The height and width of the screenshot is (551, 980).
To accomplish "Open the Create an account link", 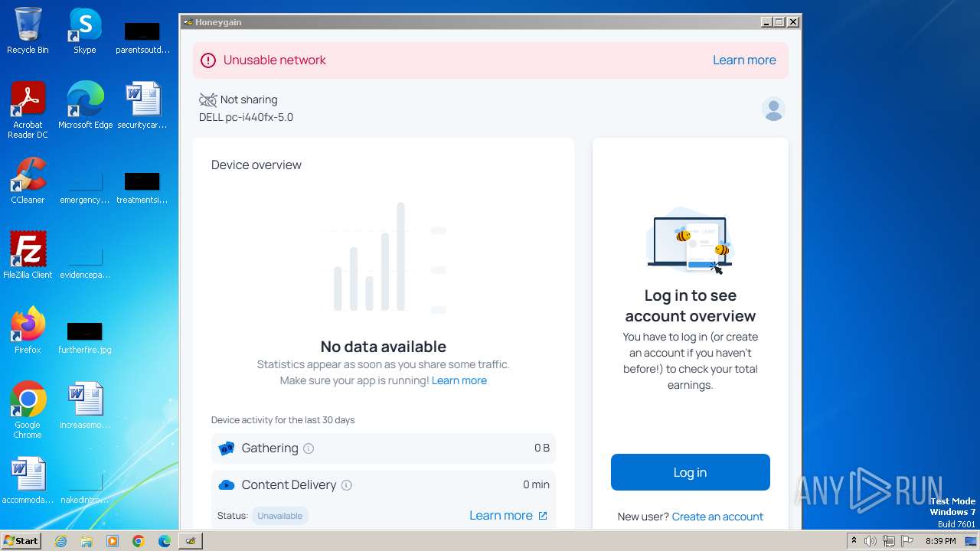I will point(717,517).
